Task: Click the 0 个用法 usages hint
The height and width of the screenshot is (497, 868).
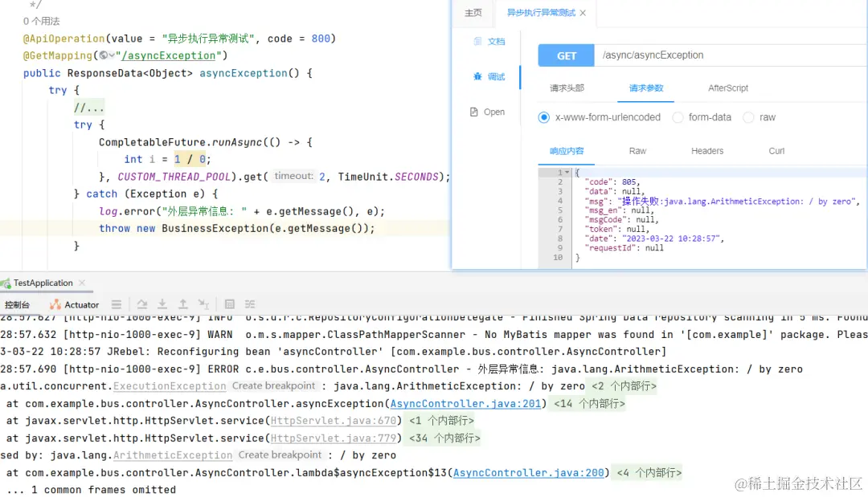Action: coord(42,21)
